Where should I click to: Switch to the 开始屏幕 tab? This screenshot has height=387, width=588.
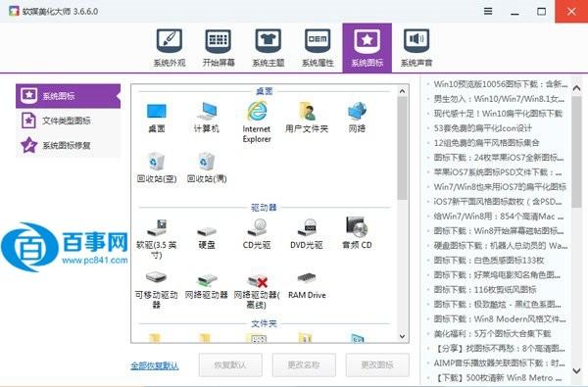(219, 48)
